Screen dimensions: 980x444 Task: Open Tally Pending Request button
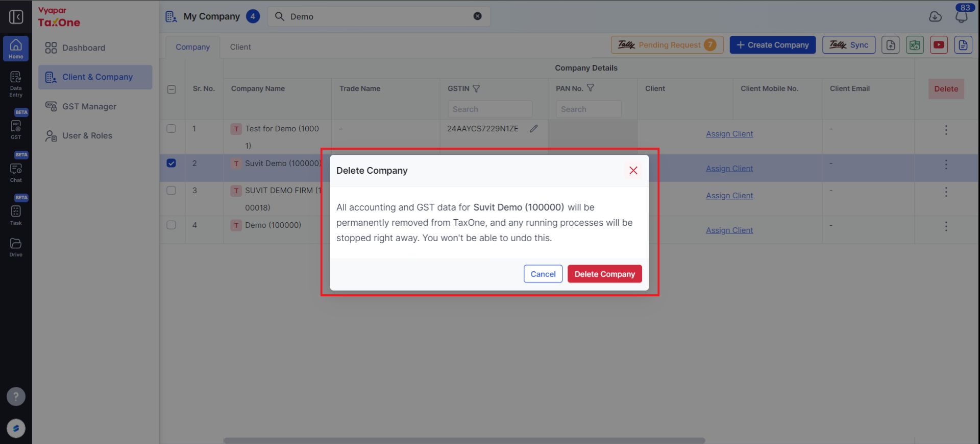pos(667,45)
